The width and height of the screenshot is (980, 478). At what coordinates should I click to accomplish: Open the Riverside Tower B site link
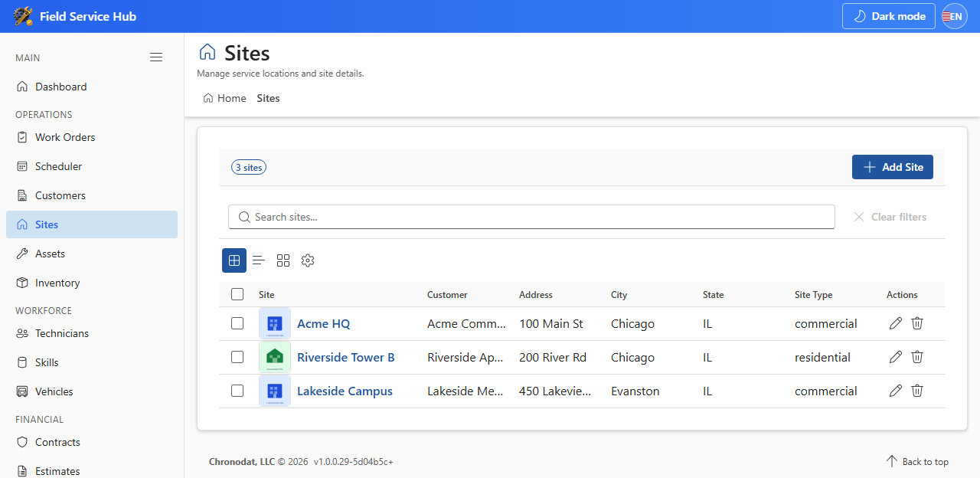point(346,357)
